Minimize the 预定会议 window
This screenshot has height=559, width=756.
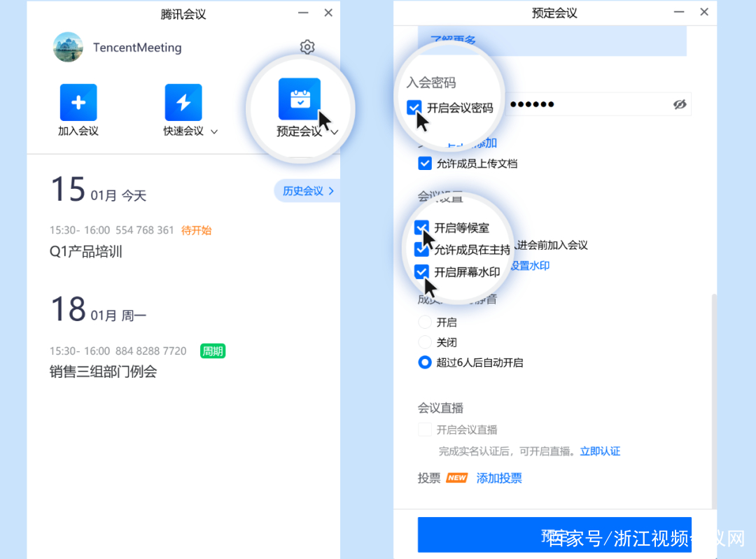click(679, 12)
